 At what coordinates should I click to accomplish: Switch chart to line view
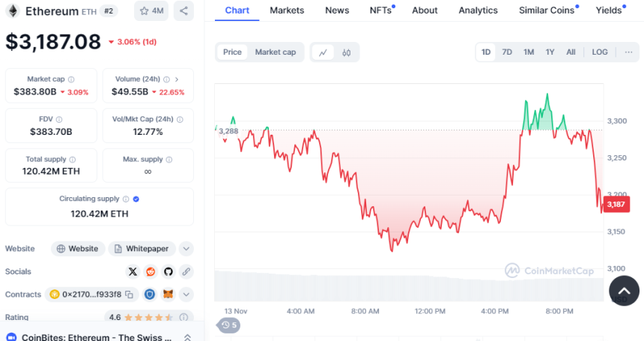click(x=323, y=52)
